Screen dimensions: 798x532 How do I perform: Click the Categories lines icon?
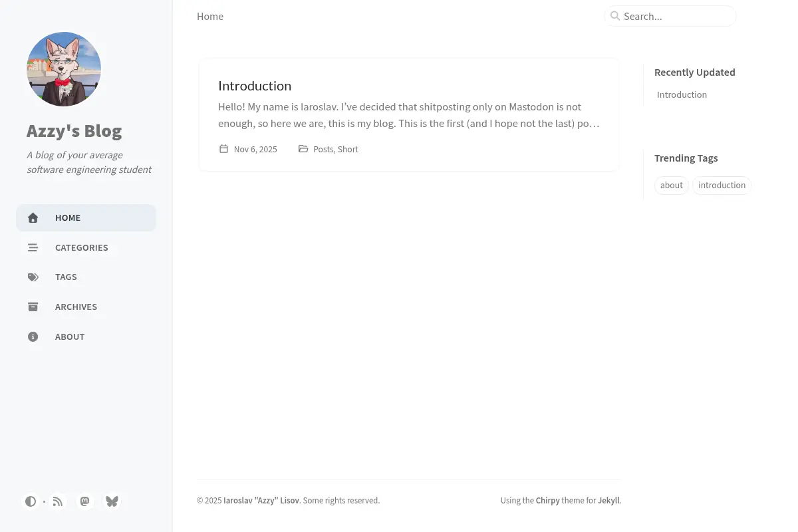(33, 247)
